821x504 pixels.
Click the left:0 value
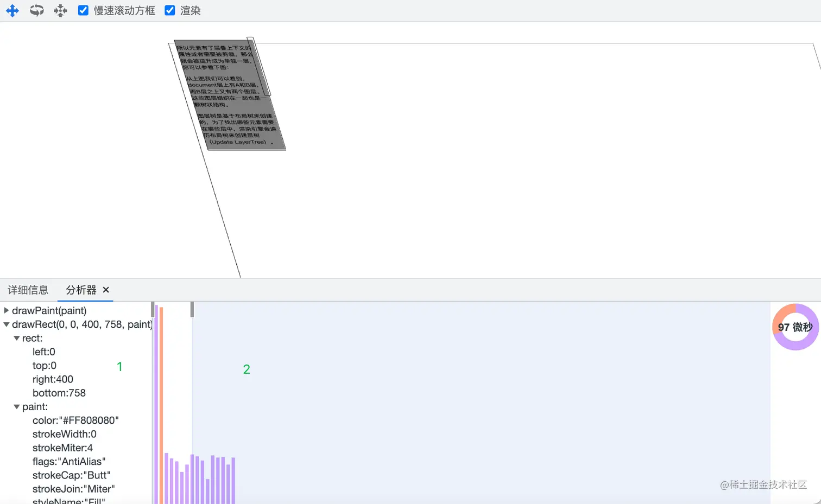pos(44,352)
